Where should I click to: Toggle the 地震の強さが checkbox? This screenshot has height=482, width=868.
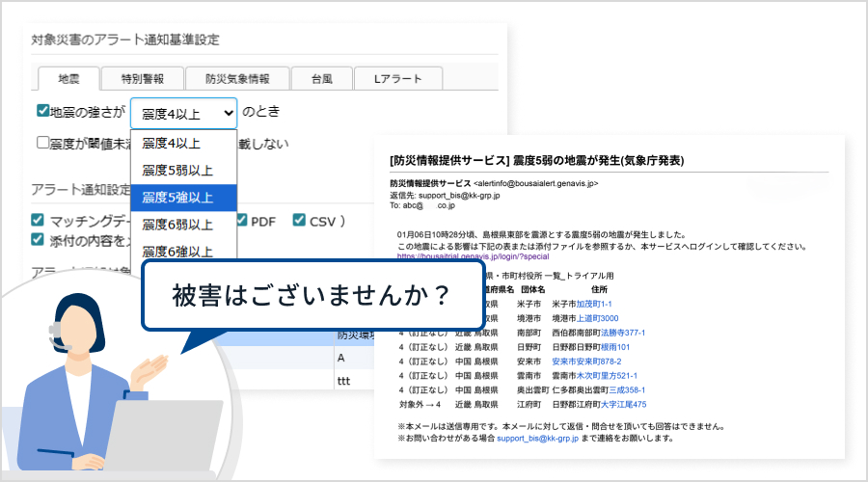[42, 111]
